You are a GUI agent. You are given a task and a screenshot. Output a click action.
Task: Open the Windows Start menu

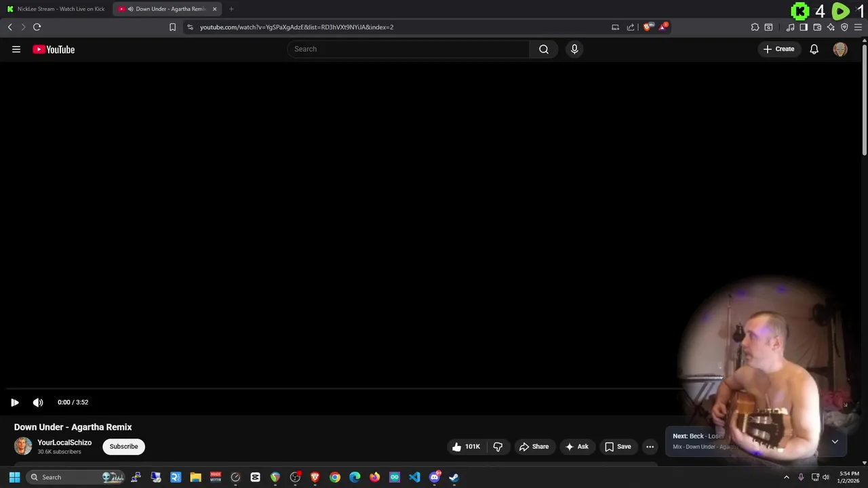tap(14, 477)
